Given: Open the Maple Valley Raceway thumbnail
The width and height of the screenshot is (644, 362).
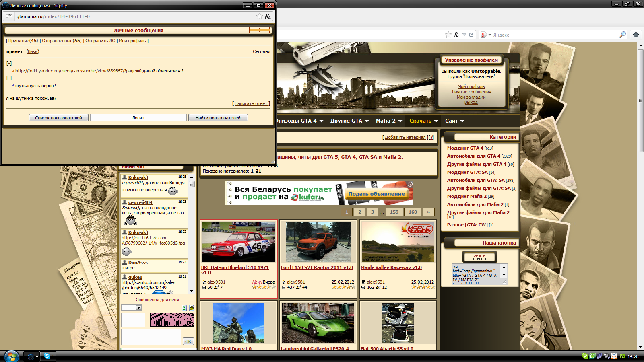Looking at the screenshot, I should pos(398,241).
